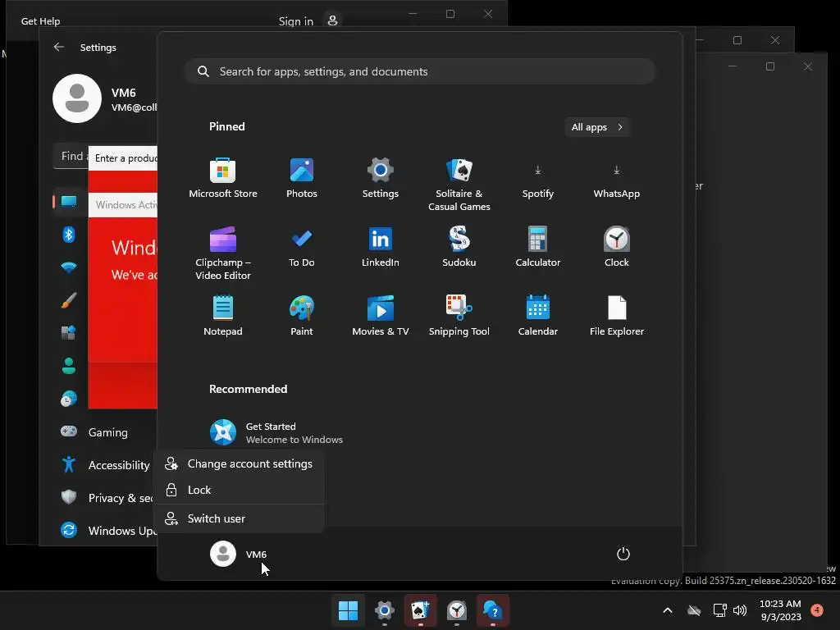The width and height of the screenshot is (840, 630).
Task: Open System category in Settings sidebar
Action: click(x=69, y=202)
